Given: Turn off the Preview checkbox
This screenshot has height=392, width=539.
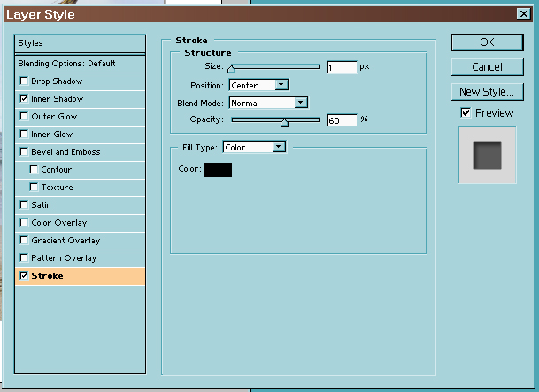Looking at the screenshot, I should pyautogui.click(x=466, y=113).
